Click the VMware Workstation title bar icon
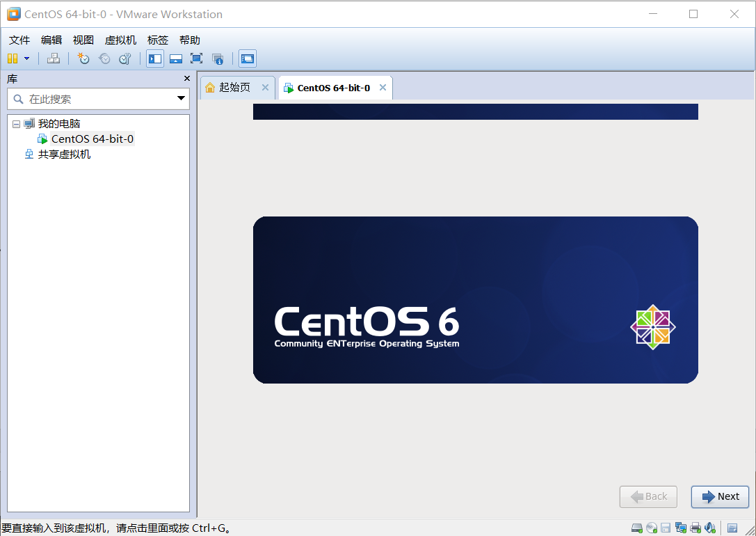Image resolution: width=756 pixels, height=536 pixels. (x=13, y=14)
